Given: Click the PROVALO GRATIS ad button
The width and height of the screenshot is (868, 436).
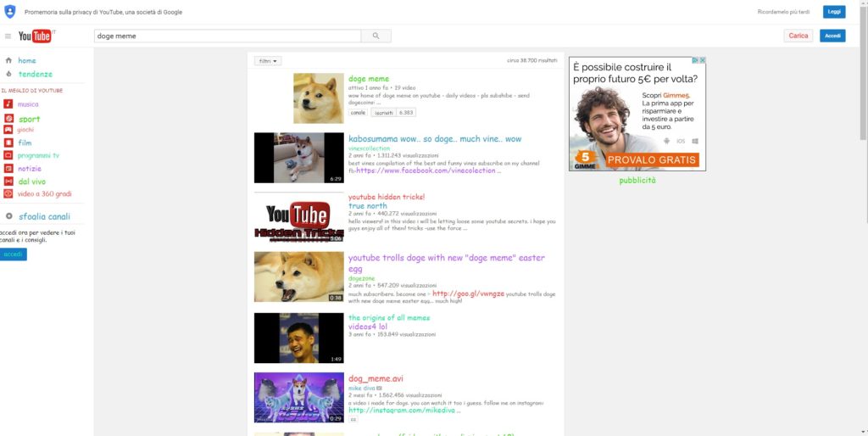Looking at the screenshot, I should tap(651, 160).
